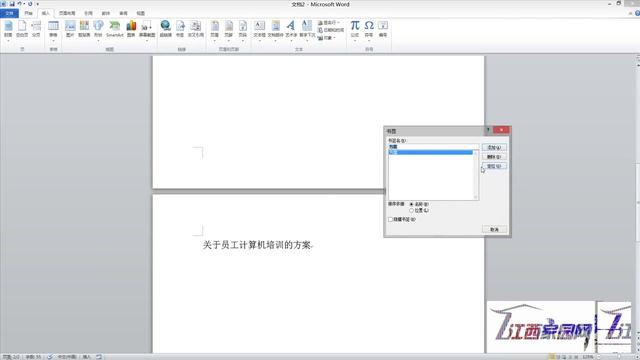Open the clip art (剪贴画) pane
The width and height of the screenshot is (640, 360).
tap(84, 29)
